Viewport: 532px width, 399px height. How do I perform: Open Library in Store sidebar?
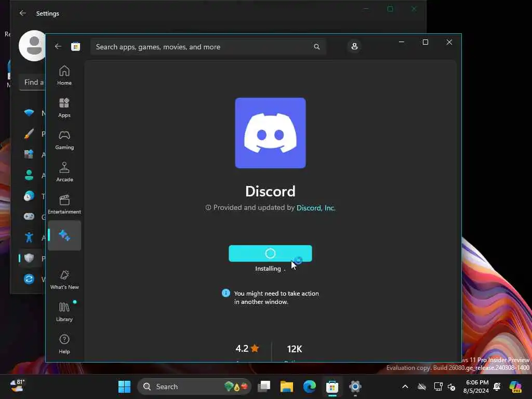64,312
